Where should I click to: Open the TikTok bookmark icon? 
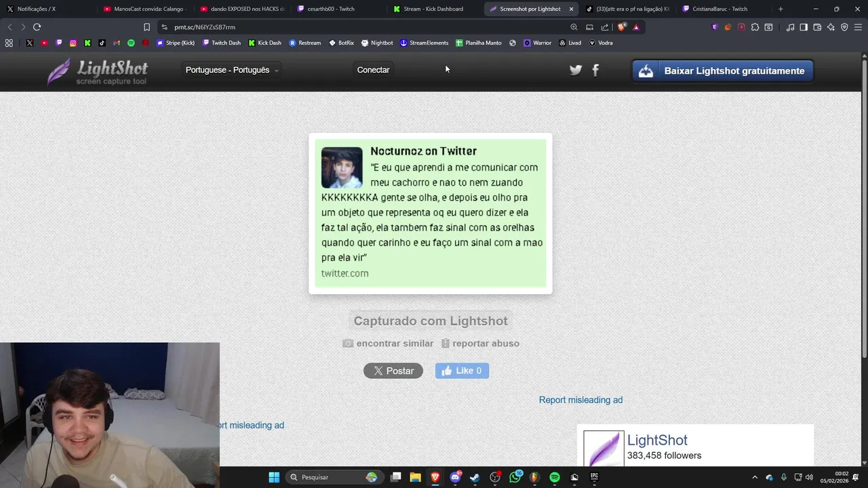102,43
